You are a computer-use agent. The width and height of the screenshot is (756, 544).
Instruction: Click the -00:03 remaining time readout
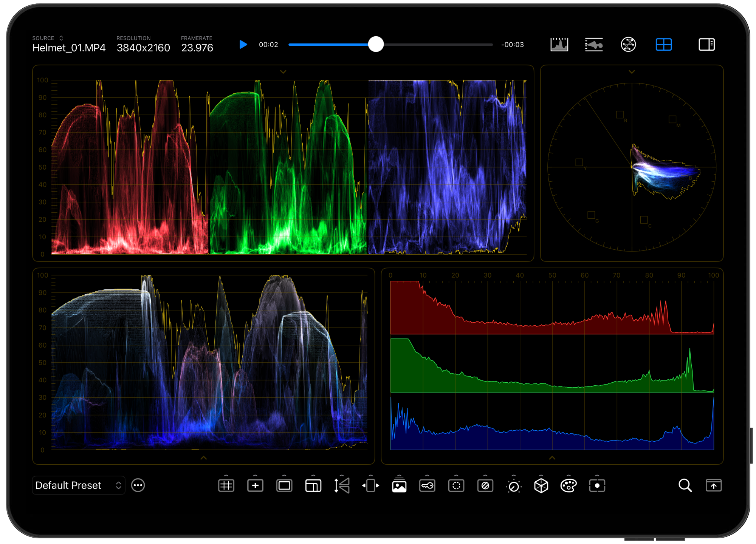click(x=513, y=45)
